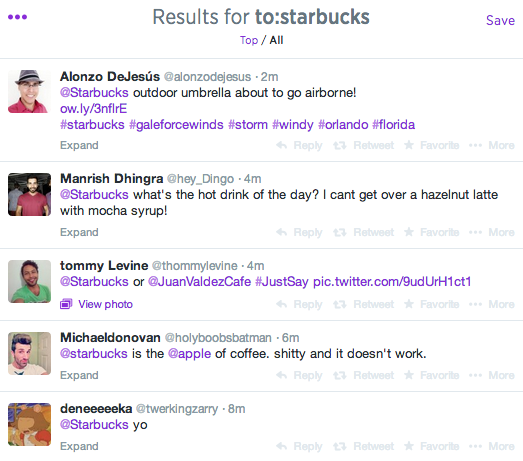Open Manrish Dhingra profile avatar
This screenshot has width=523, height=461.
click(x=29, y=194)
